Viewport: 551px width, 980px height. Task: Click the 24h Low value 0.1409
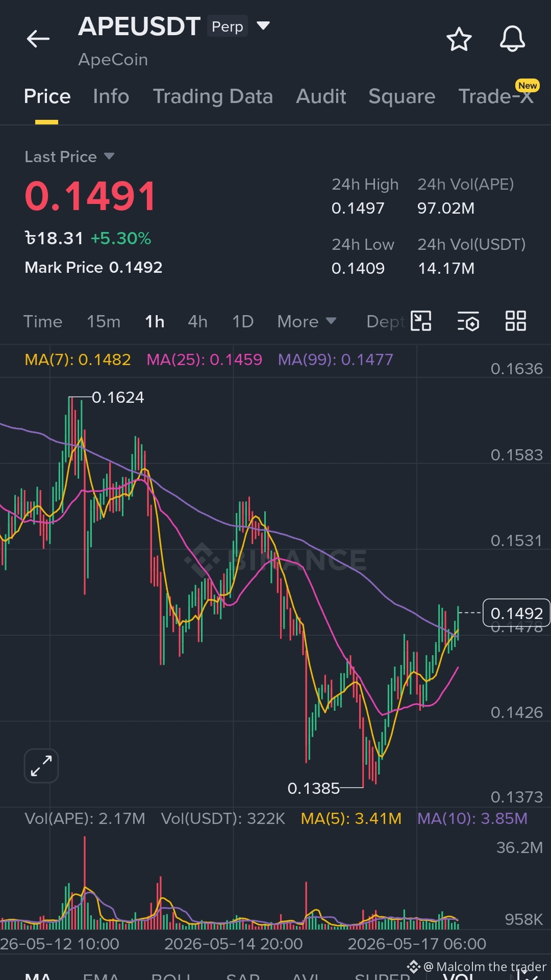click(358, 268)
